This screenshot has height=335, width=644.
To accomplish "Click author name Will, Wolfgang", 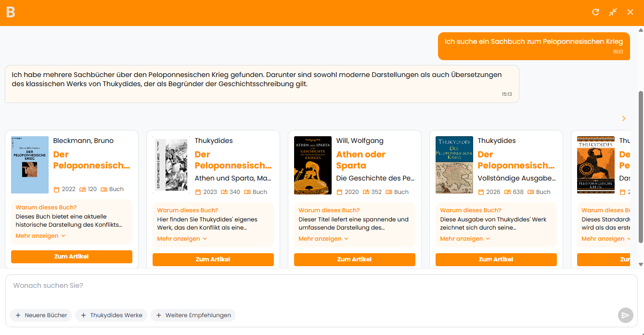I will (360, 141).
